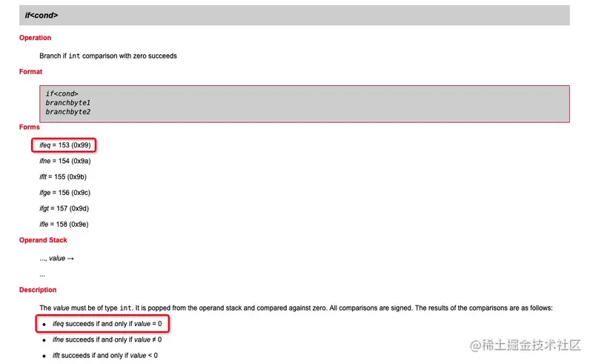Click the Format section heading
The width and height of the screenshot is (593, 364).
pyautogui.click(x=30, y=71)
